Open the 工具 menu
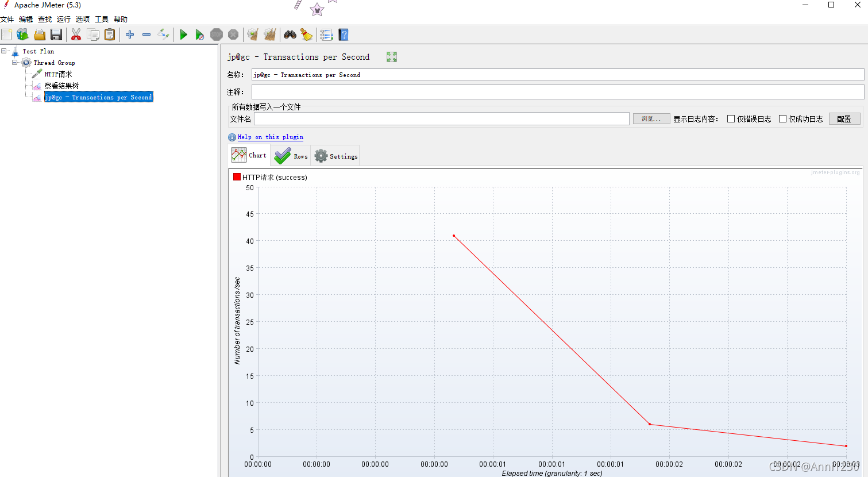 [102, 20]
